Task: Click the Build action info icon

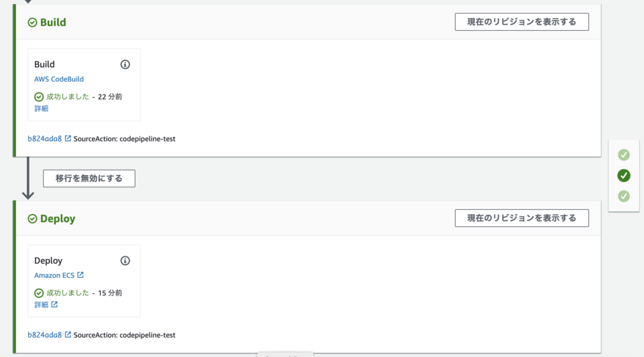Action: [x=125, y=64]
